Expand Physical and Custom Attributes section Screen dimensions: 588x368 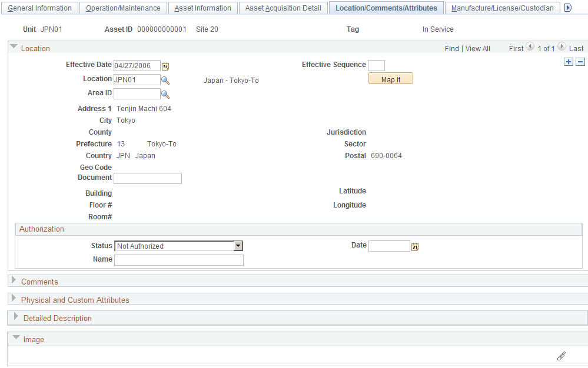14,298
